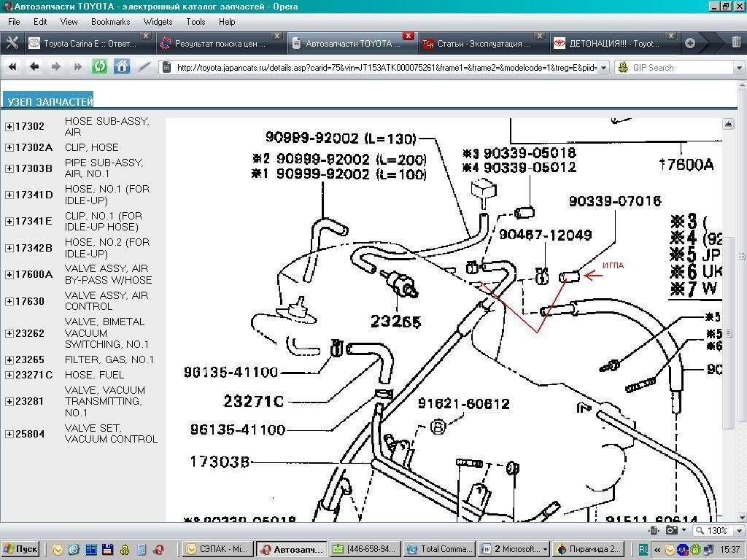This screenshot has height=560, width=747.
Task: Expand part 17630 Valve Assy Air Control
Action: point(9,301)
